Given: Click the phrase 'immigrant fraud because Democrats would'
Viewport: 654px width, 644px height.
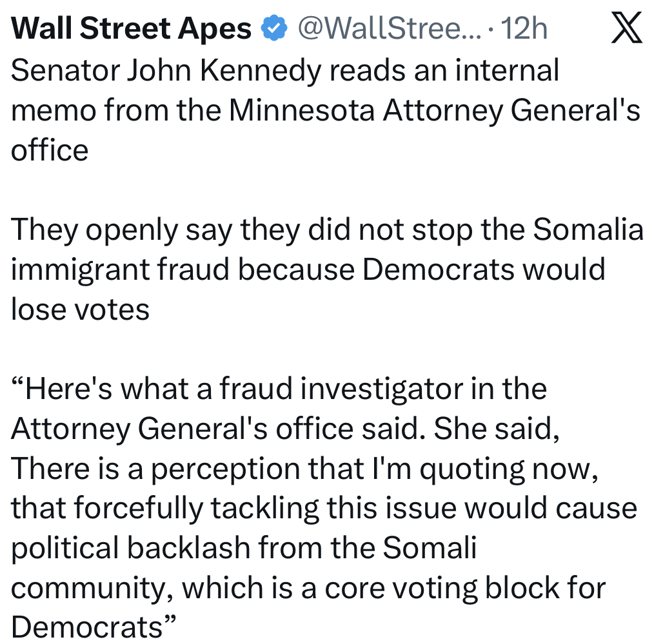Looking at the screenshot, I should (308, 269).
